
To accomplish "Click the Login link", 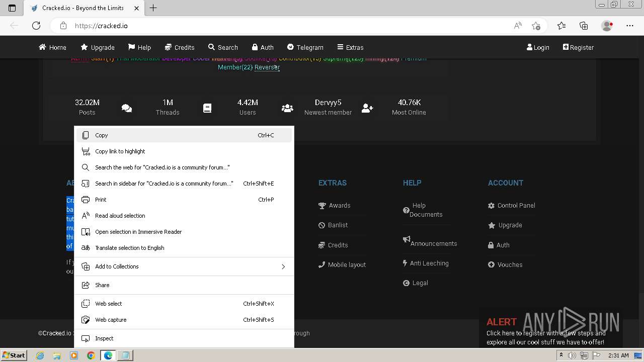I will pos(538,47).
